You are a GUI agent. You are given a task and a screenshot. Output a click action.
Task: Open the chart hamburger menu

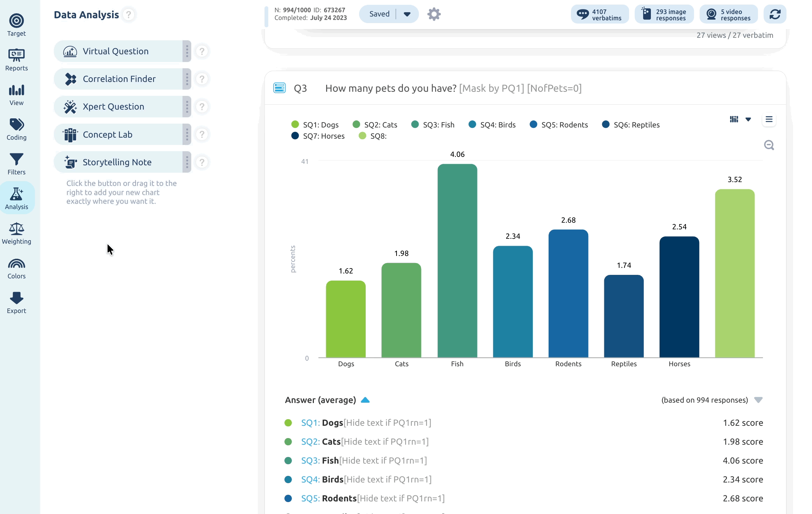(769, 119)
